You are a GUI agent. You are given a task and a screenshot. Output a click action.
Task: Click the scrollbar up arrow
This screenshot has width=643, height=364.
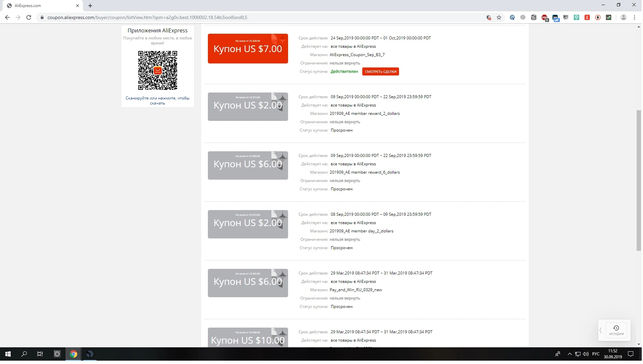tap(639, 27)
